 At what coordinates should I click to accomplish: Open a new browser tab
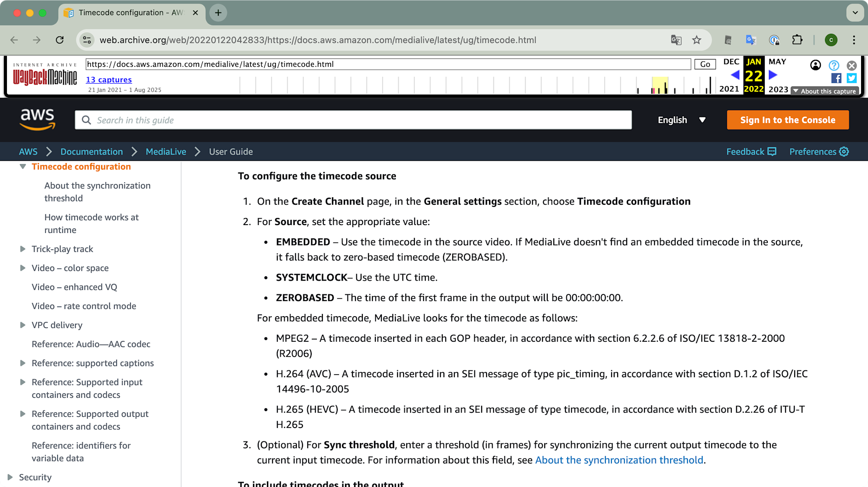pos(218,13)
